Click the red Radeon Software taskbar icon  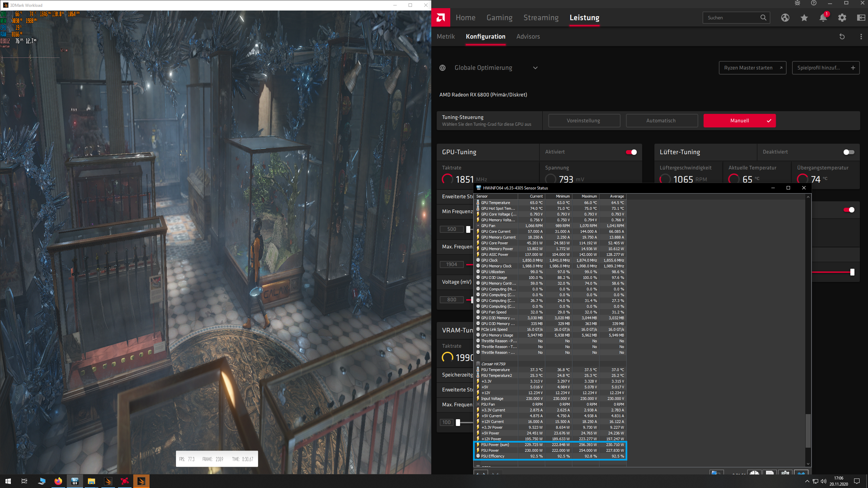point(125,481)
